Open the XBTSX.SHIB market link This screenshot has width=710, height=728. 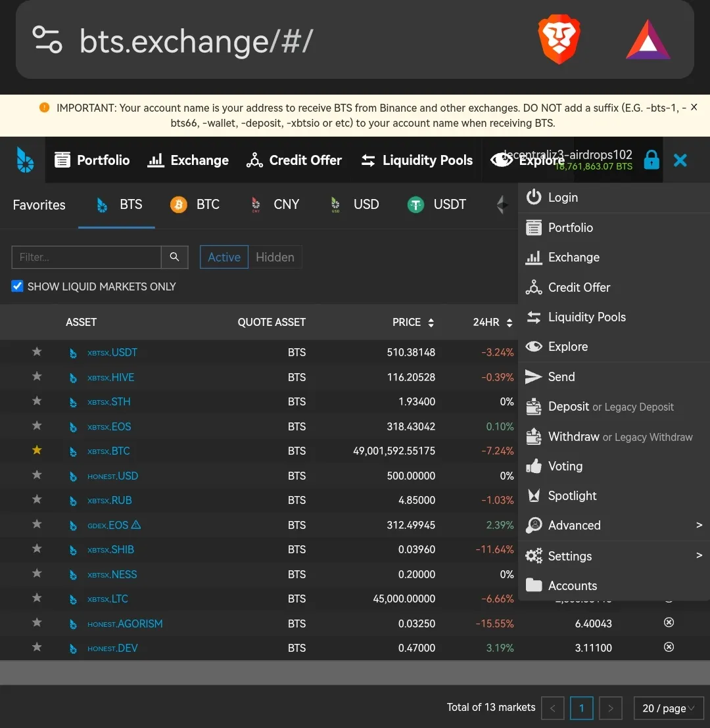[110, 550]
